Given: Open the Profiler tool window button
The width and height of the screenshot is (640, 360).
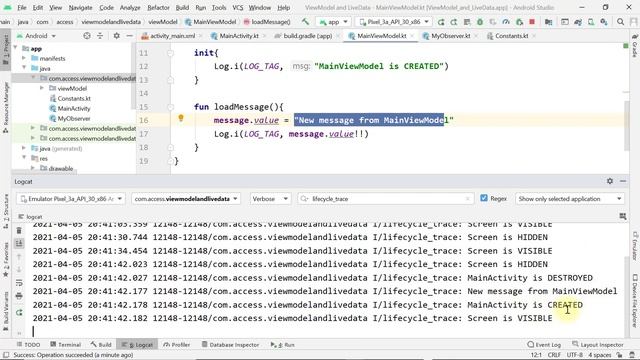Looking at the screenshot, I should (176, 344).
